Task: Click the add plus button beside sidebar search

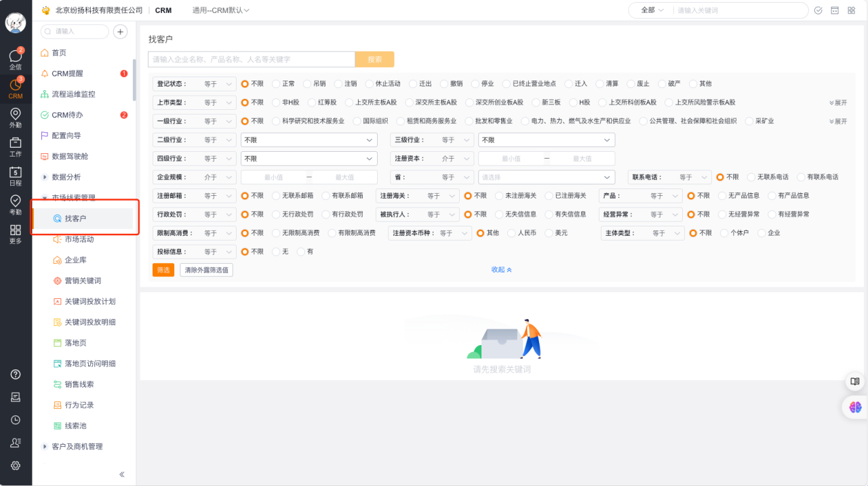Action: pos(120,31)
